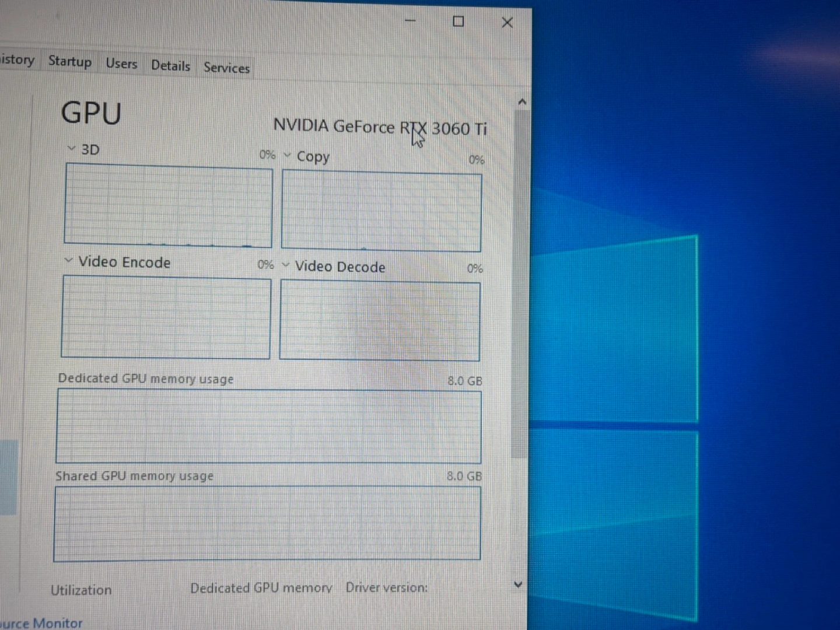Click the Video Decode graph
Viewport: 840px width, 630px height.
[x=380, y=321]
